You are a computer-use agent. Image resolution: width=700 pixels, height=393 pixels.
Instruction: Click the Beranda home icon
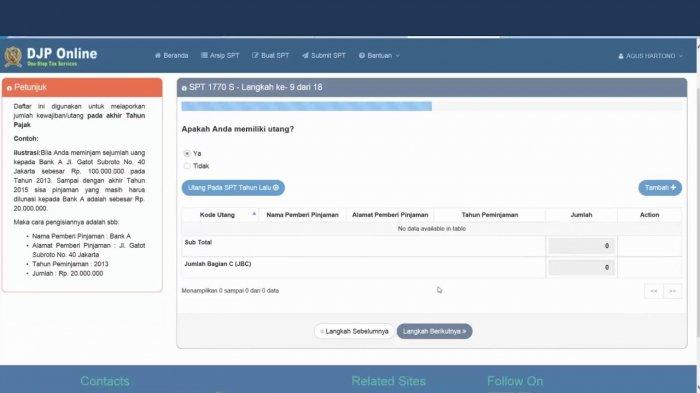158,55
